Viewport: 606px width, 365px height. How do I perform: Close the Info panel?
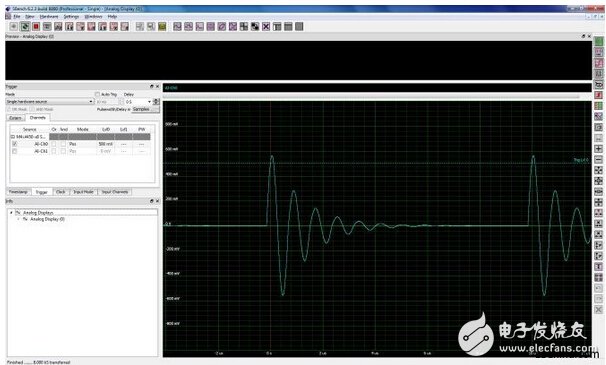point(157,201)
